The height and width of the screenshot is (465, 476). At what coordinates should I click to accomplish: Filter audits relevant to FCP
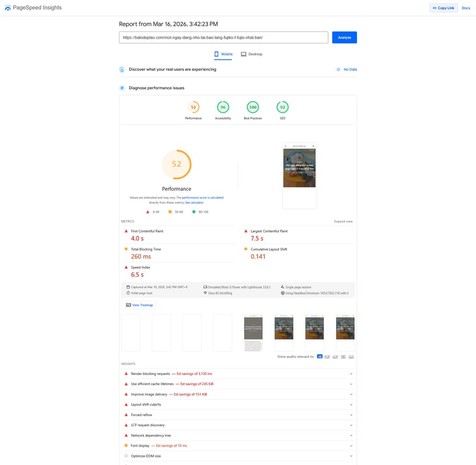tap(328, 357)
